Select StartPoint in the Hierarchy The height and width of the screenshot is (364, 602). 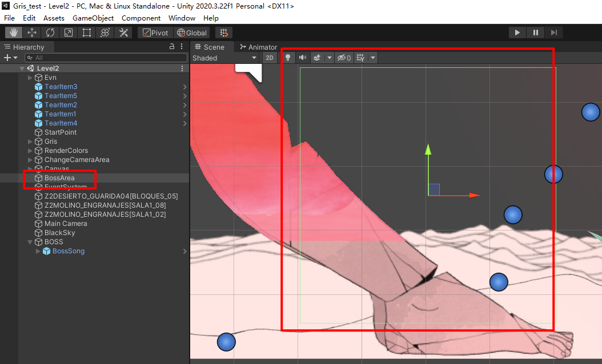[61, 132]
